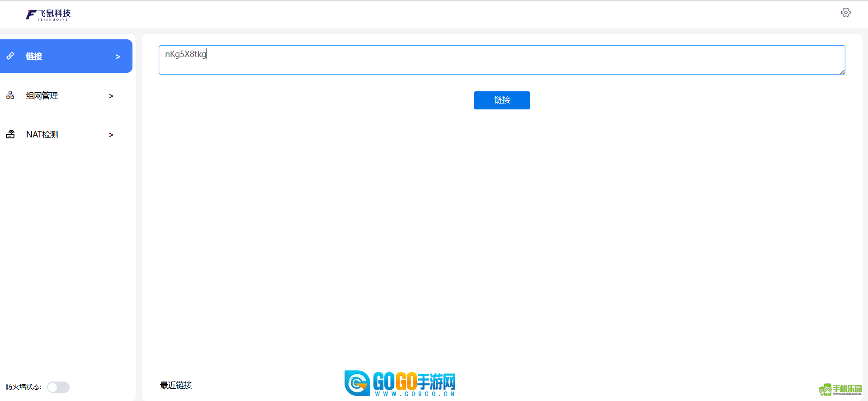The width and height of the screenshot is (868, 401).
Task: Click the GOGO手游网 circular logo icon
Action: click(357, 383)
